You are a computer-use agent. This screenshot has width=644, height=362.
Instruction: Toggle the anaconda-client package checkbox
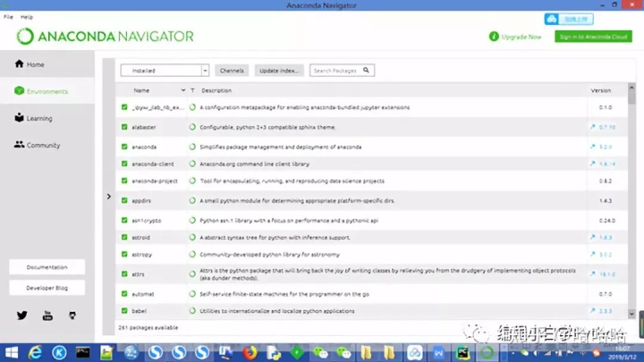(124, 164)
